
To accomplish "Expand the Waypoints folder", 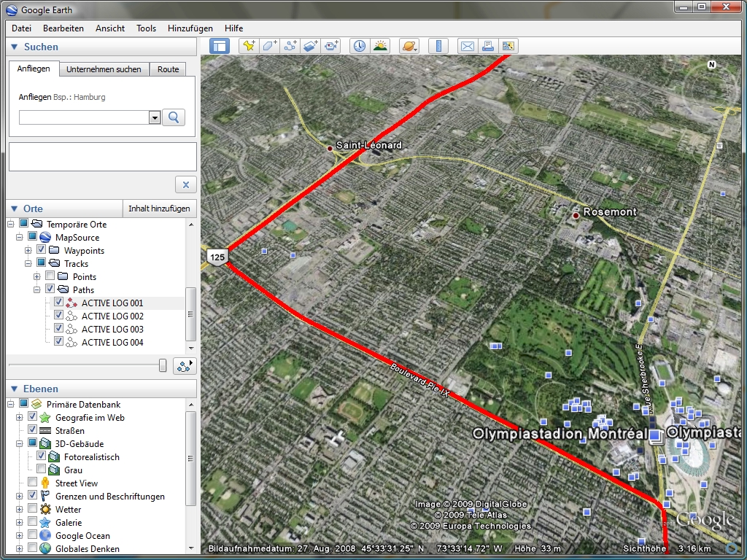I will tap(28, 251).
